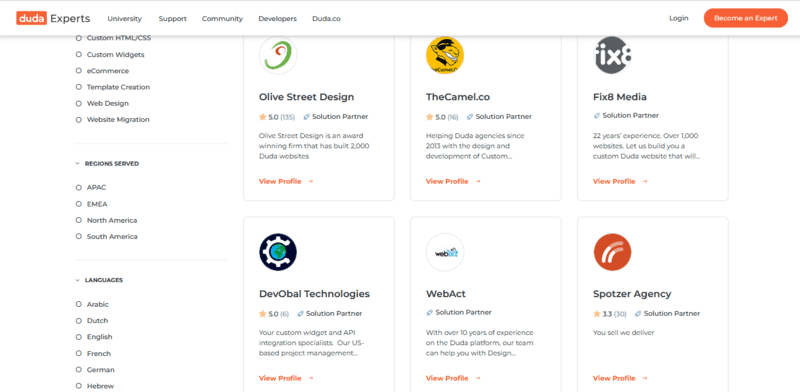
Task: Select the Custom Widgets filter
Action: pyautogui.click(x=110, y=55)
